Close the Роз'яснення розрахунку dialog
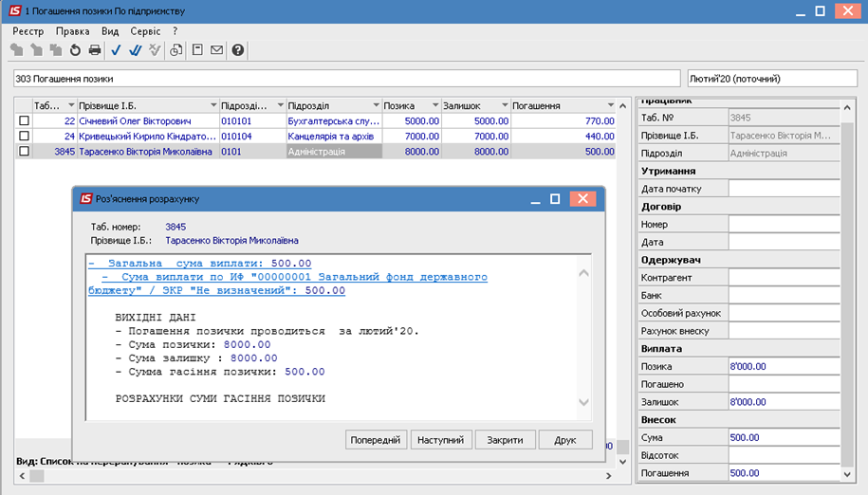The image size is (868, 495). 582,198
